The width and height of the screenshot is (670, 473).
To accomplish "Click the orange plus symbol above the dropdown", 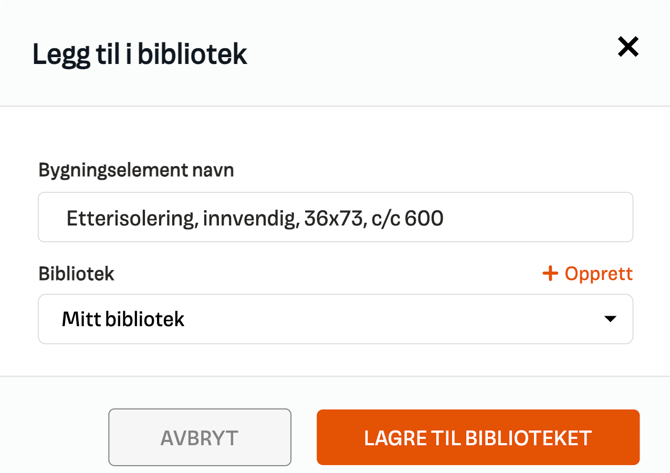I will [x=550, y=273].
